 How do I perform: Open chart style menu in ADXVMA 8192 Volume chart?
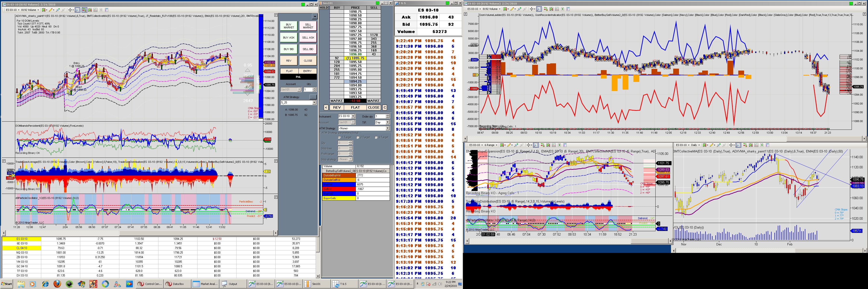coord(44,10)
